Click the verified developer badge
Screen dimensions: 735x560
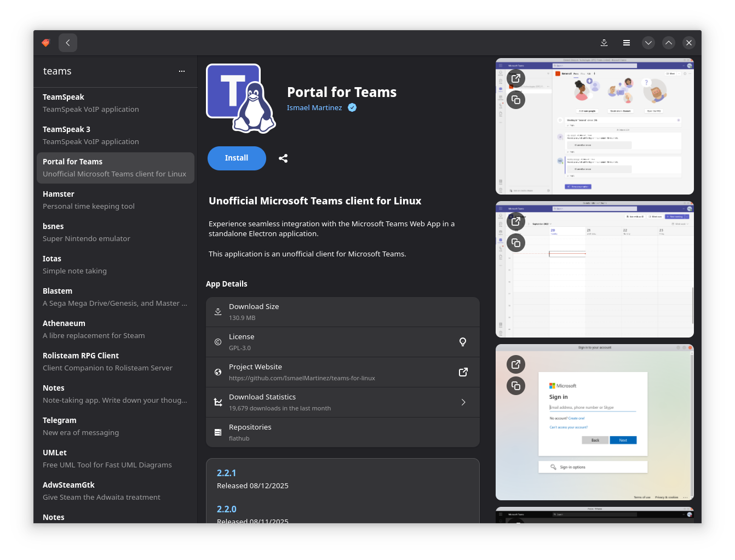[x=352, y=107]
